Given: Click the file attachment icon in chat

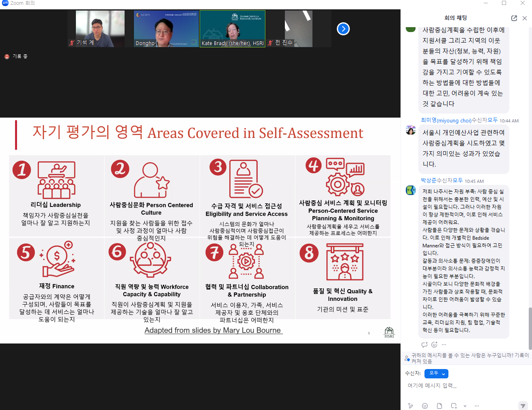Looking at the screenshot, I should [x=439, y=406].
